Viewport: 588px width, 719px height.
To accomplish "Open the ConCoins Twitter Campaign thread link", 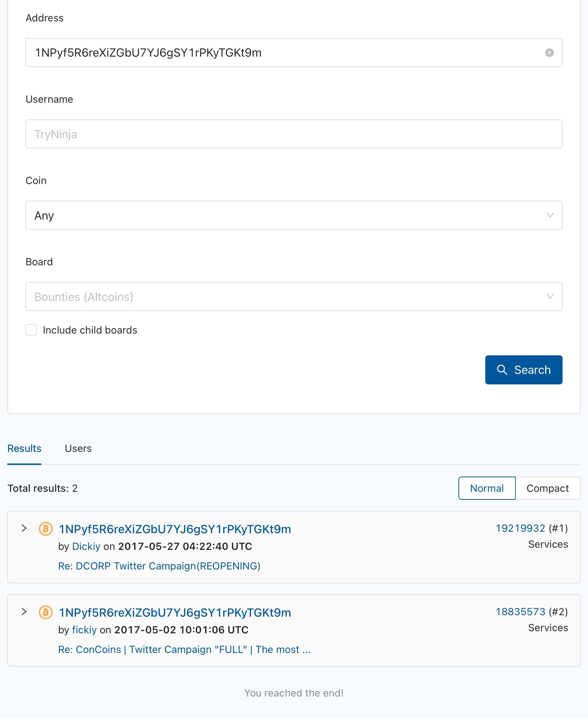I will point(184,649).
